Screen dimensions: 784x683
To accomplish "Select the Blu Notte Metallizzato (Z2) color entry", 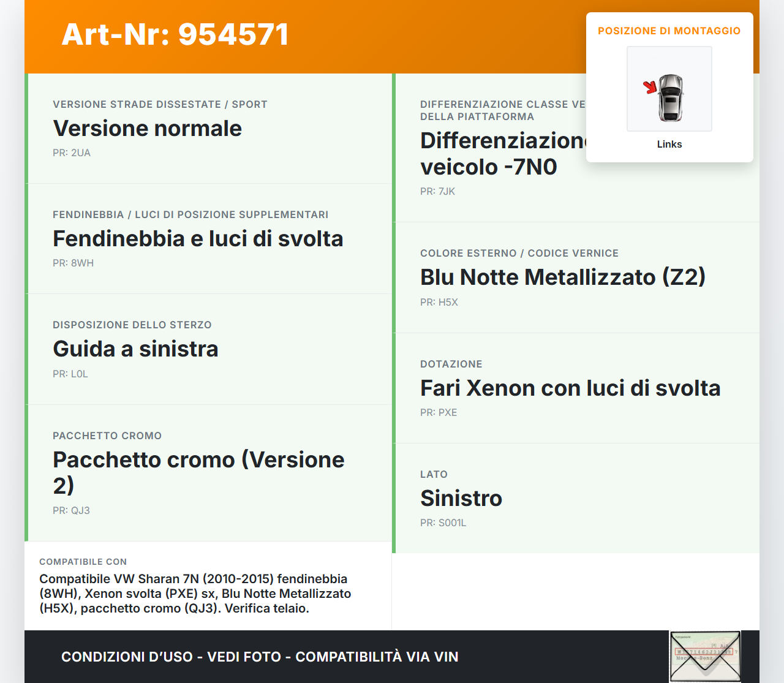I will [x=562, y=277].
